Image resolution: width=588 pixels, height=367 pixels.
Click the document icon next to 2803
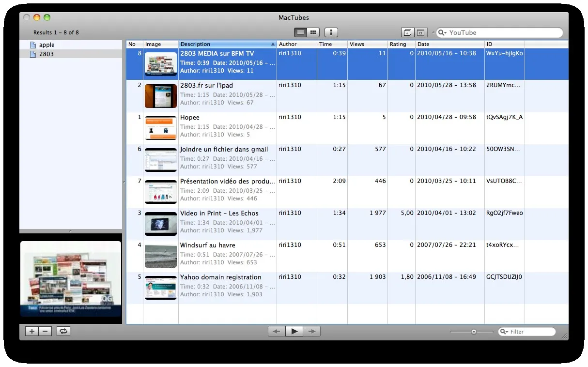coord(33,54)
